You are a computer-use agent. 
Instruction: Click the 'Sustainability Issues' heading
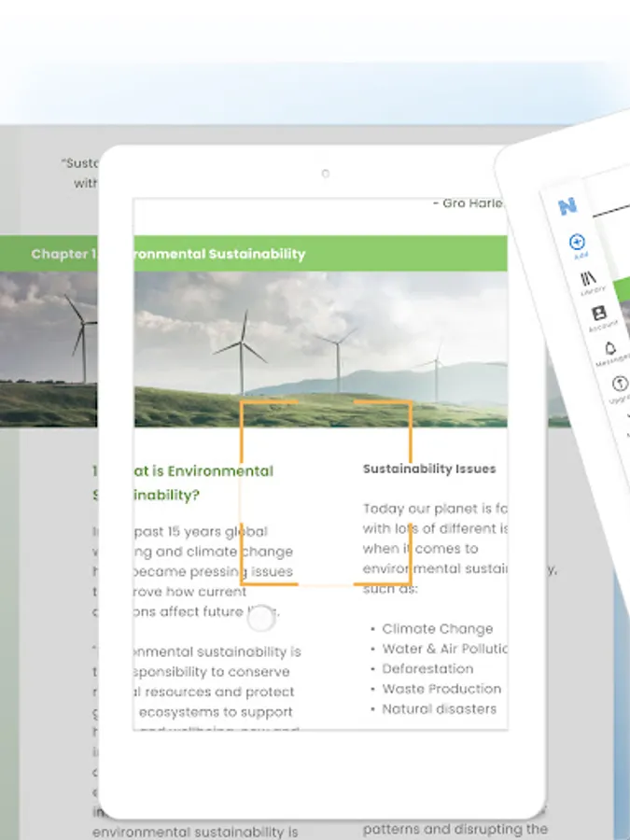429,469
